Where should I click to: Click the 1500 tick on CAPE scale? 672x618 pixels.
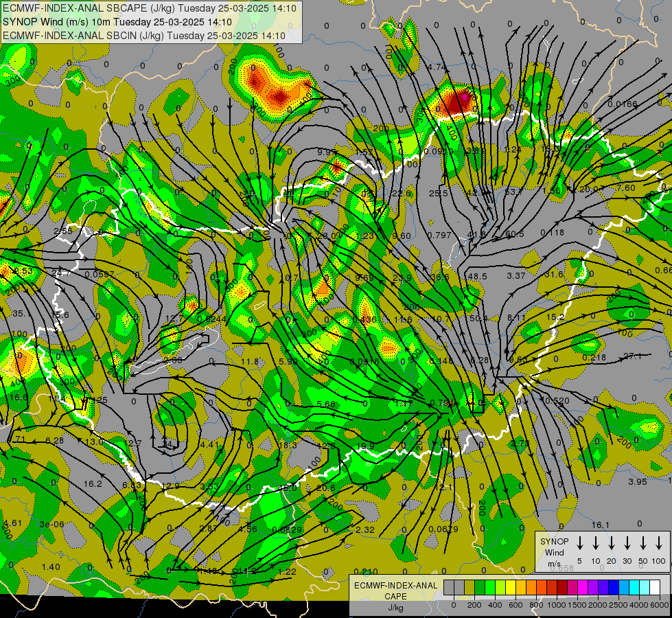coord(577,605)
